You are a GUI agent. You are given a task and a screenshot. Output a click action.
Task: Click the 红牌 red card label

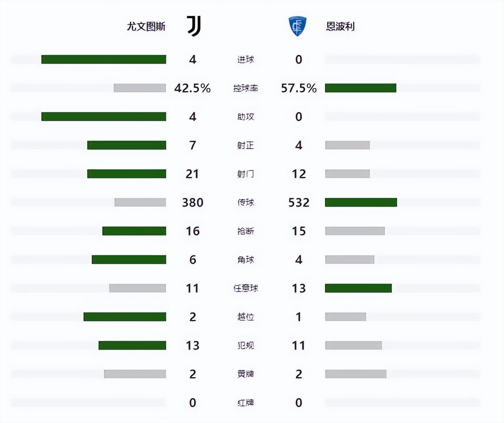tap(246, 403)
